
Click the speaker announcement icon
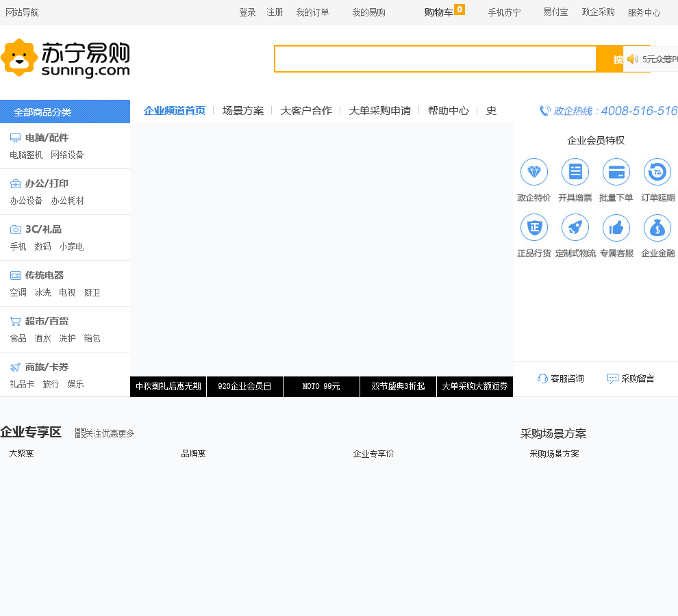[x=633, y=59]
